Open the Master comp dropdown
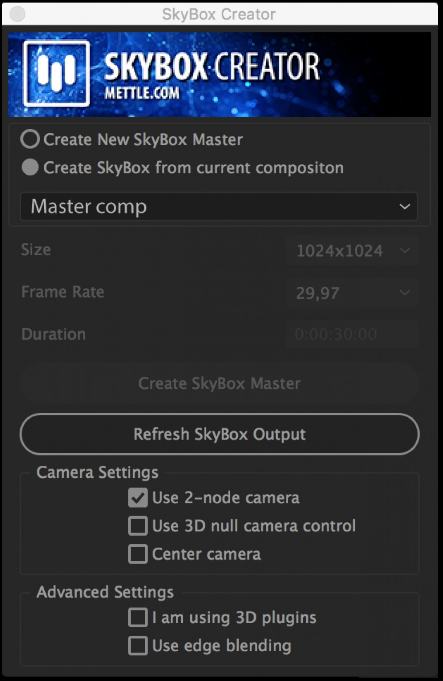The height and width of the screenshot is (681, 443). (219, 206)
